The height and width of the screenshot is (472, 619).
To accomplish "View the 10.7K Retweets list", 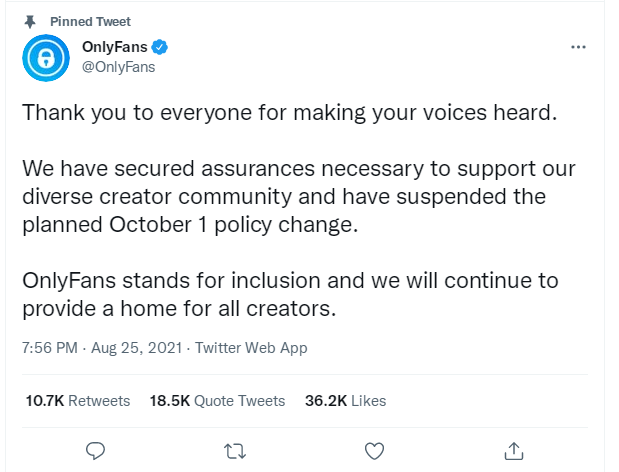I will click(77, 400).
